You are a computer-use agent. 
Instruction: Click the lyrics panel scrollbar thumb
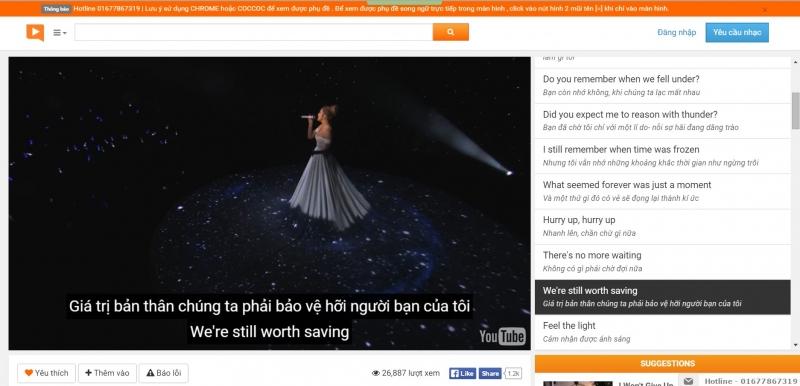pos(795,111)
